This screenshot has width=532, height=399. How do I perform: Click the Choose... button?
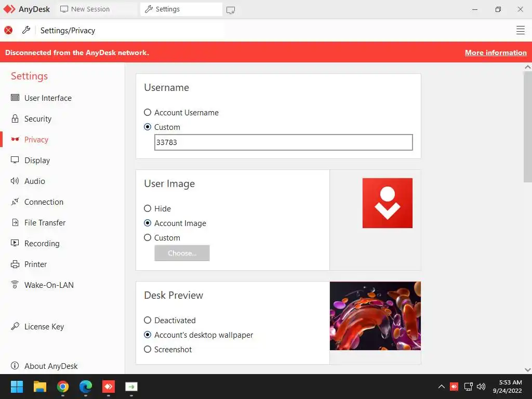182,253
